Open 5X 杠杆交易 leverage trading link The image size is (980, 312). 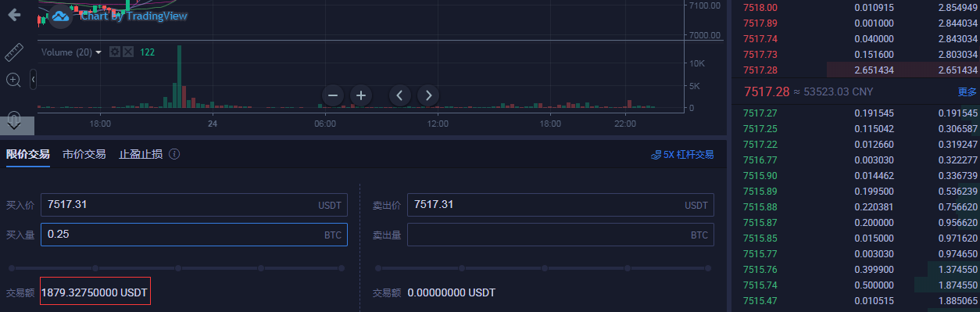(x=682, y=155)
